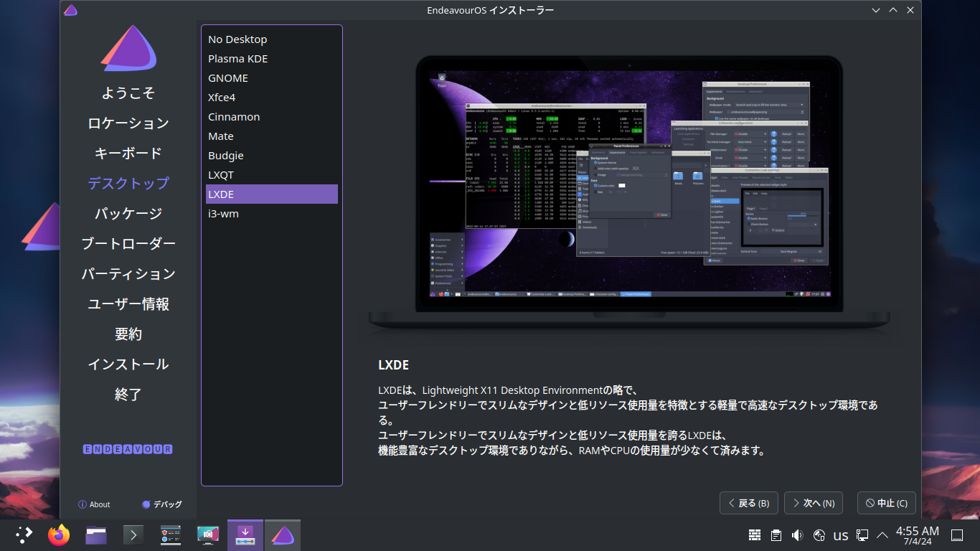Pick LXQT from the list
Screen dimensions: 980x551
[x=272, y=175]
